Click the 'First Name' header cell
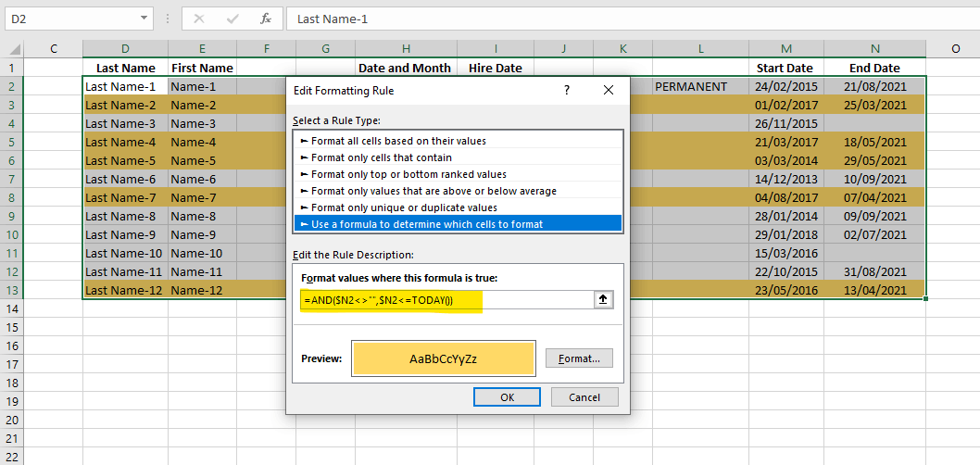This screenshot has height=465, width=980. 203,69
